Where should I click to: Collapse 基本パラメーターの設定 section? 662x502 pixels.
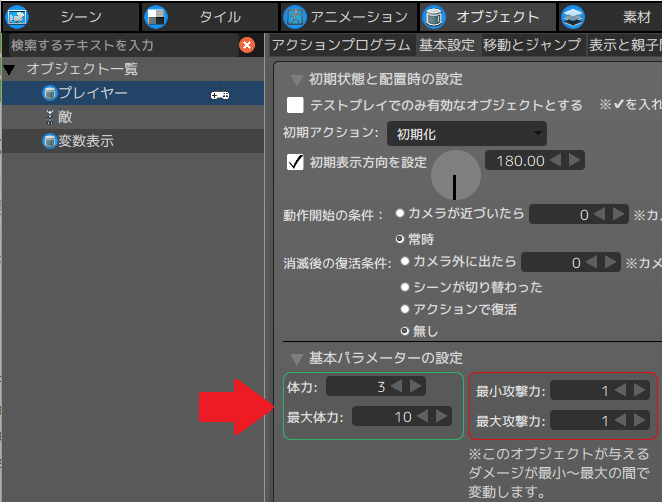click(x=297, y=358)
